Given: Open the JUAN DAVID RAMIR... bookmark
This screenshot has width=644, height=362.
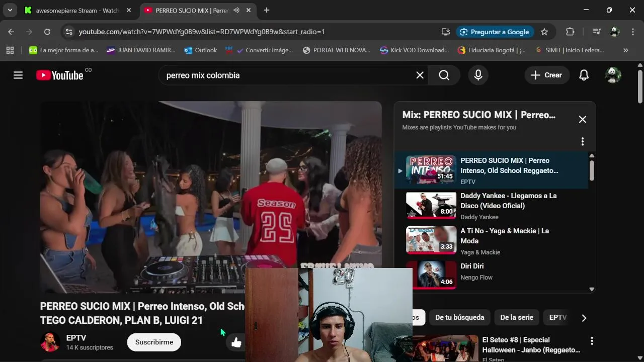Looking at the screenshot, I should (x=141, y=50).
